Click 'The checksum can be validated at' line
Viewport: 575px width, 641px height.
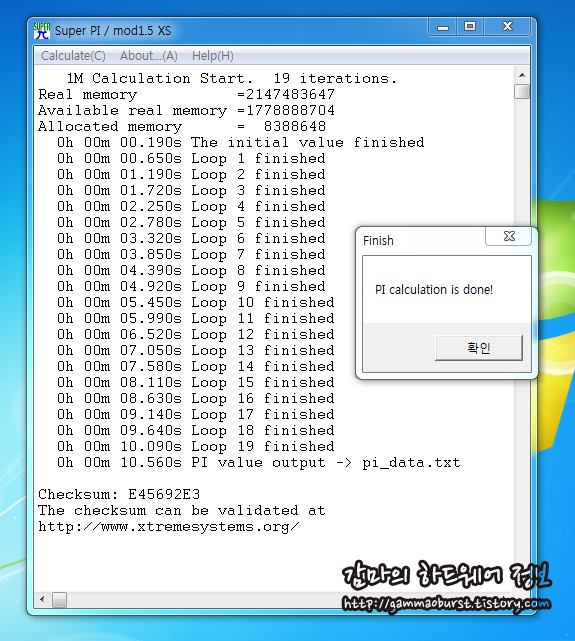click(x=182, y=511)
